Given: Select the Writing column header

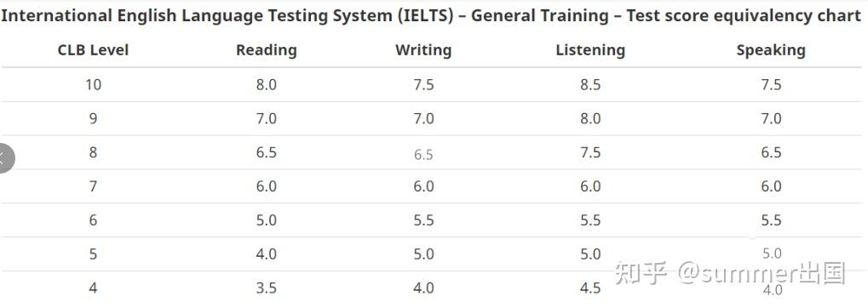Looking at the screenshot, I should [423, 50].
